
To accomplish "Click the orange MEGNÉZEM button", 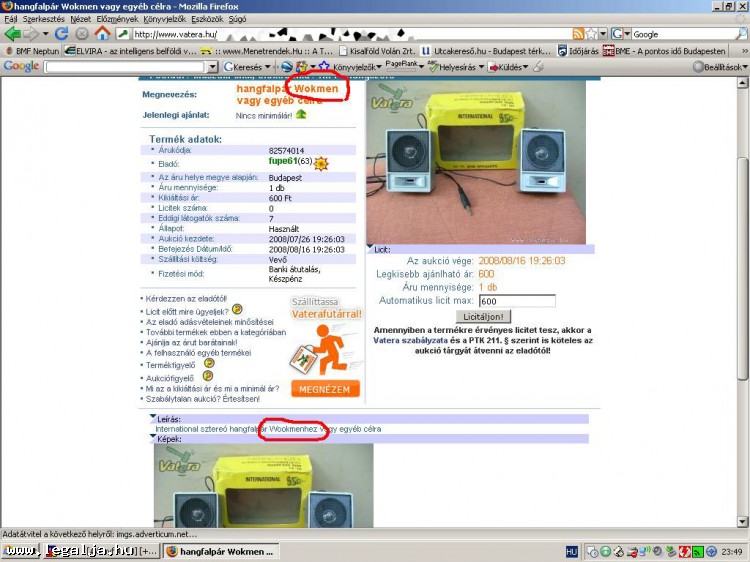I will (326, 389).
